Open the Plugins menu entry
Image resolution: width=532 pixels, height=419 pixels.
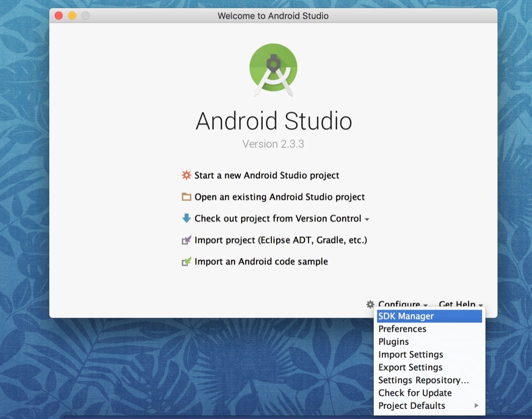coord(393,341)
